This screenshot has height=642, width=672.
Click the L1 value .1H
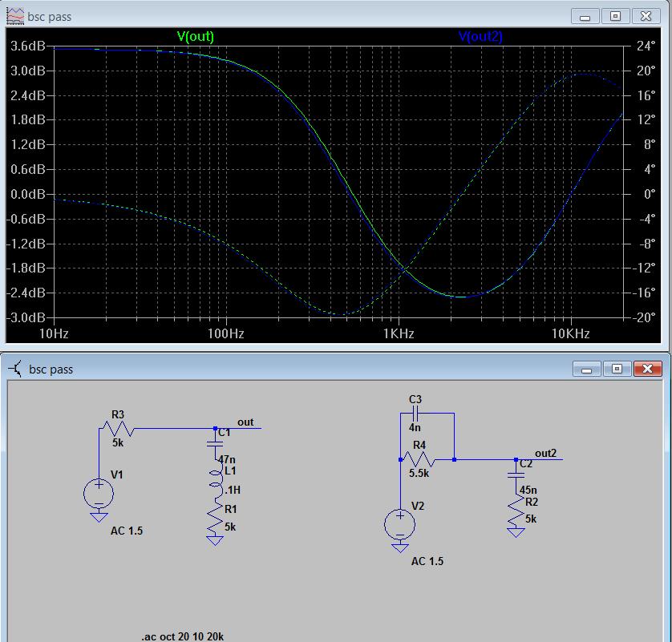tap(232, 490)
